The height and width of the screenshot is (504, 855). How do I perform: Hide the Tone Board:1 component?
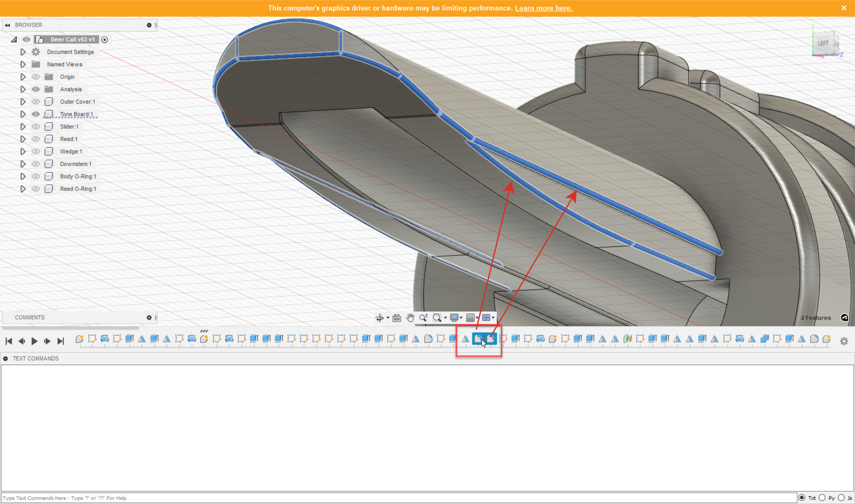[x=36, y=114]
